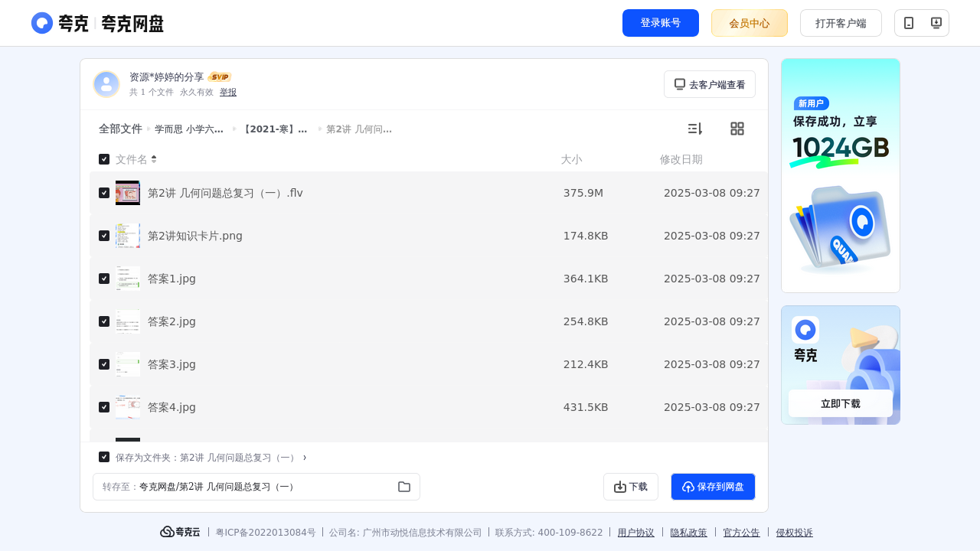Click the 去客户端查看 button
Viewport: 980px width, 551px height.
(x=710, y=84)
